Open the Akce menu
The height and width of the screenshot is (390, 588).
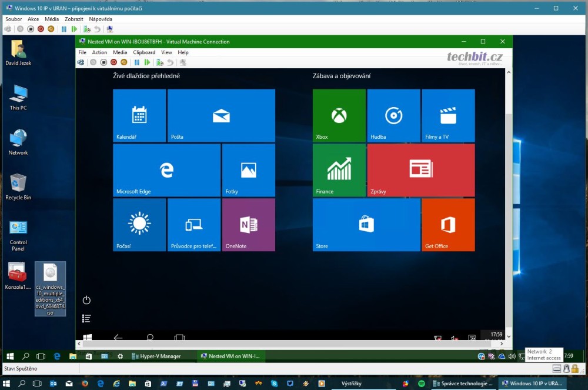33,19
